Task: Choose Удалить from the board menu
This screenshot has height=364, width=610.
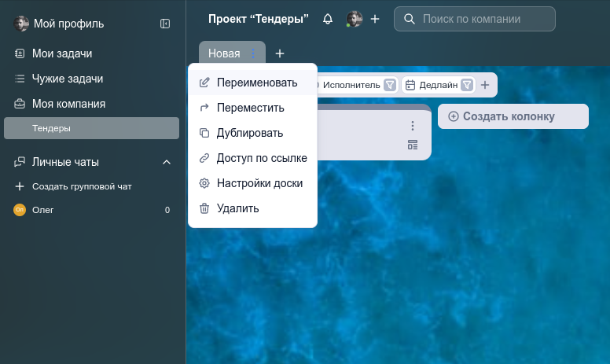Action: point(253,208)
